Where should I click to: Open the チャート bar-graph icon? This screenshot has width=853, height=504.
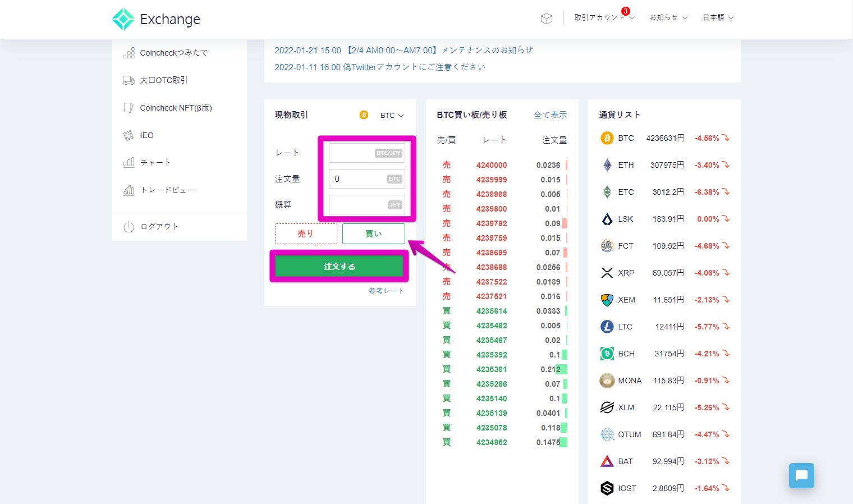[x=129, y=162]
